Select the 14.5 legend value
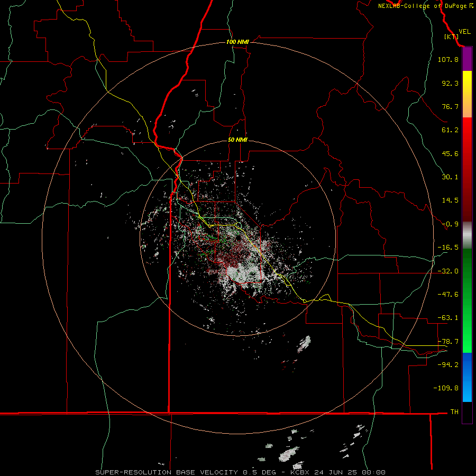The image size is (476, 476). pos(450,200)
